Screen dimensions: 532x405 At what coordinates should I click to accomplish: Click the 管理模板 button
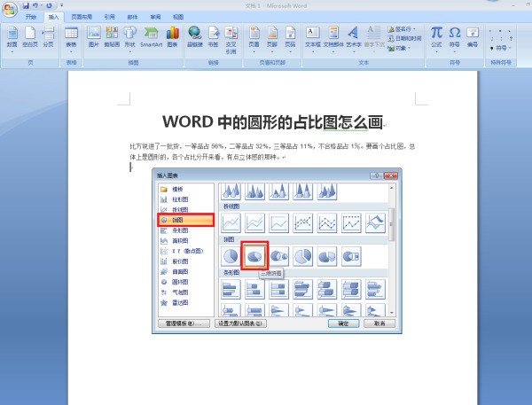click(x=184, y=323)
